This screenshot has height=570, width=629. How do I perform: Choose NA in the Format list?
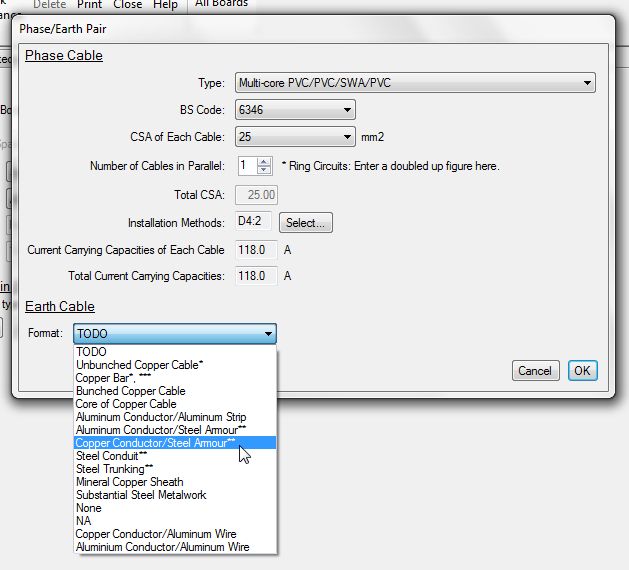pos(175,521)
